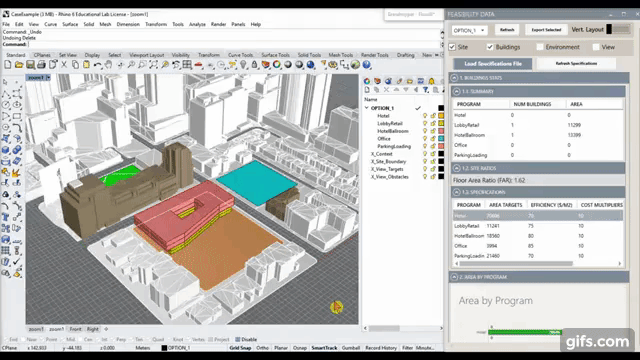This screenshot has width=640, height=360.
Task: Click the Refresh Specifications button
Action: pyautogui.click(x=576, y=64)
